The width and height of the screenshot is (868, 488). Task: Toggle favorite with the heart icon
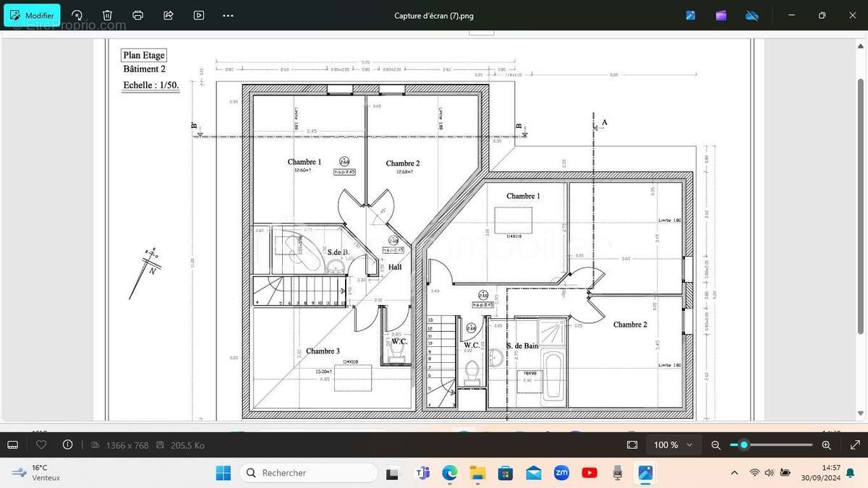(x=41, y=445)
